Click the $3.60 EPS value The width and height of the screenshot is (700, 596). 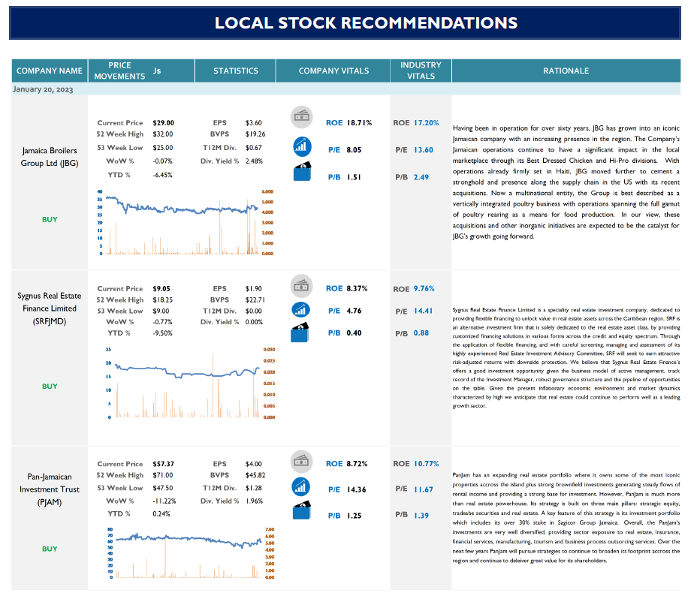[254, 122]
